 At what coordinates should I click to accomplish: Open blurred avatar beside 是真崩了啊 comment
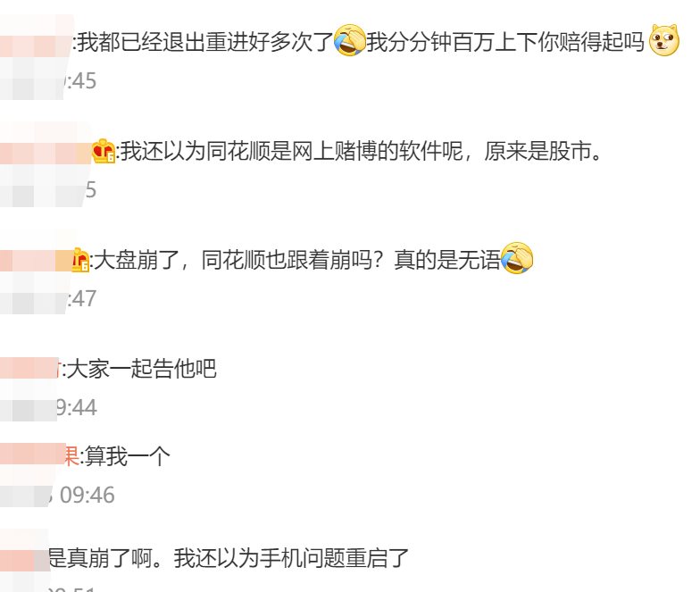tap(25, 561)
